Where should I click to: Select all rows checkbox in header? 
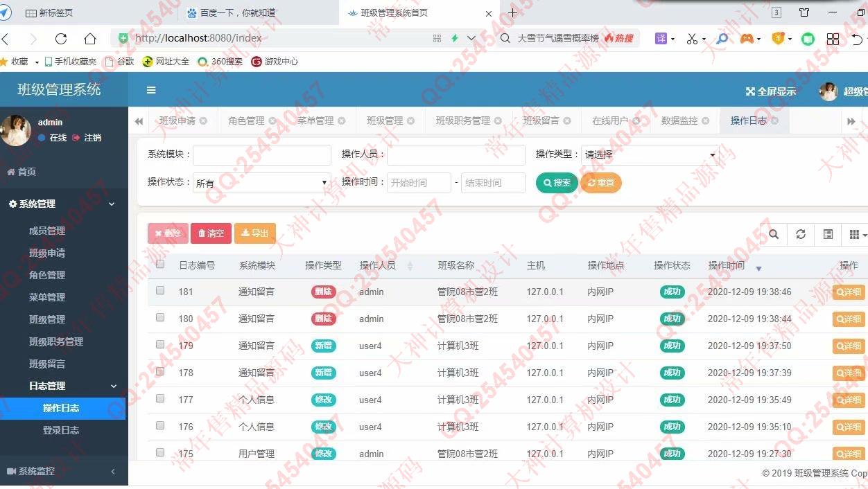point(160,264)
